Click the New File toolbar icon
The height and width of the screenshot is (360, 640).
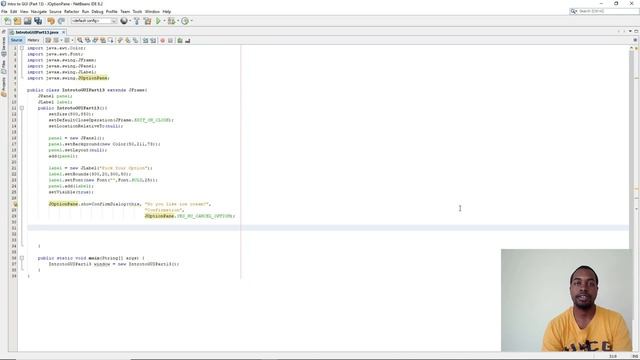[8, 21]
